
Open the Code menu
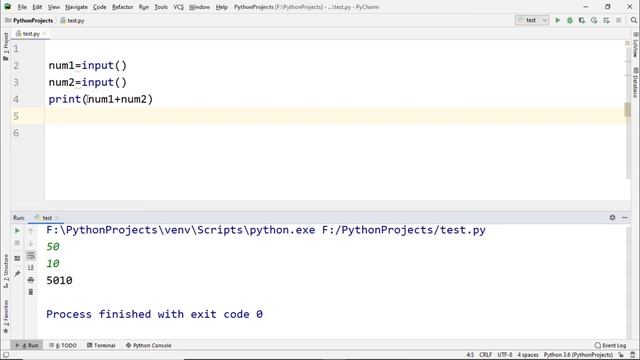click(x=100, y=7)
